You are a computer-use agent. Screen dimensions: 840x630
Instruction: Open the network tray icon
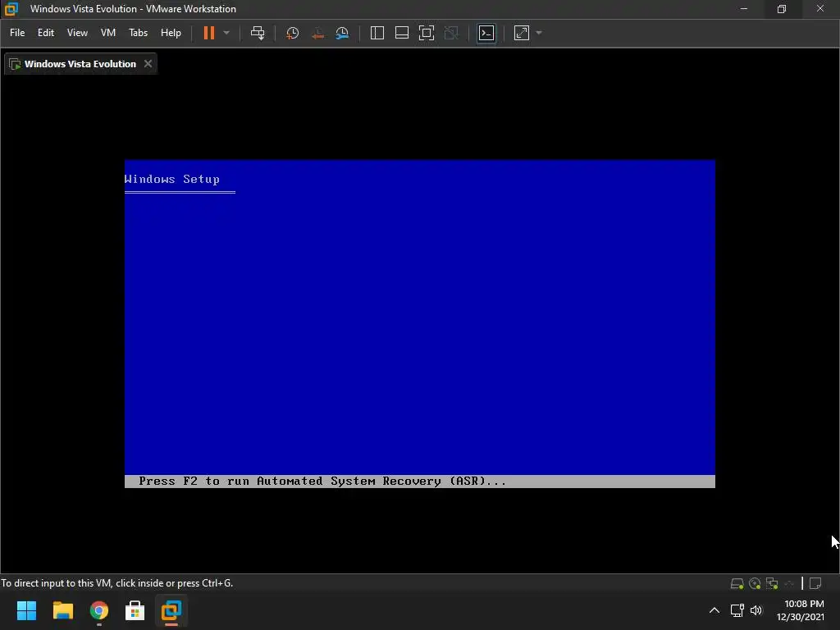(737, 610)
